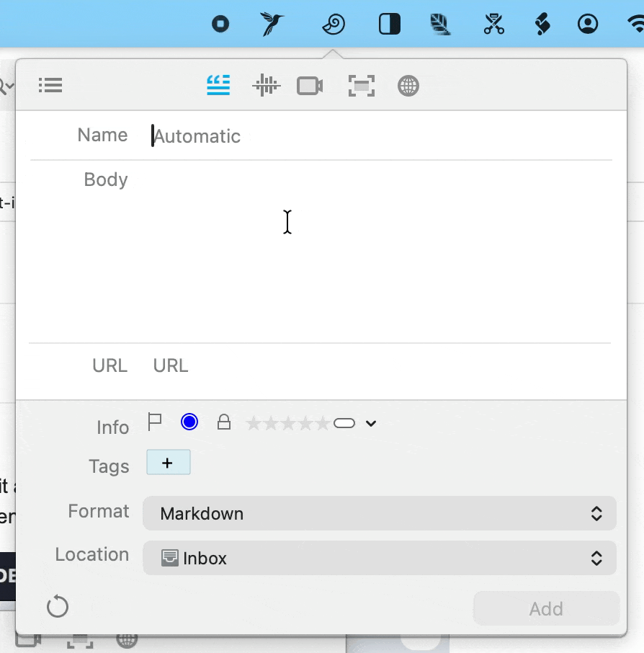Click the hummingbird icon in the menu bar
Viewport: 644px width, 653px height.
coord(272,25)
